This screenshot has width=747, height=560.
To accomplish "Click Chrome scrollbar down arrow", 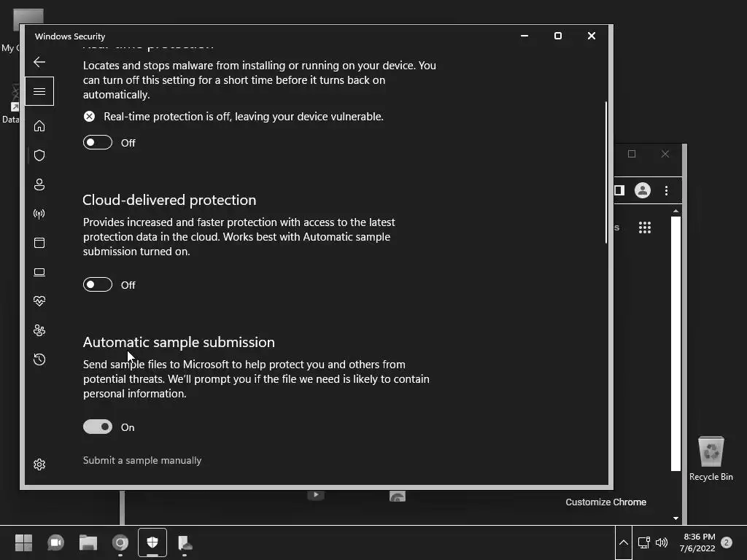I will pyautogui.click(x=676, y=518).
